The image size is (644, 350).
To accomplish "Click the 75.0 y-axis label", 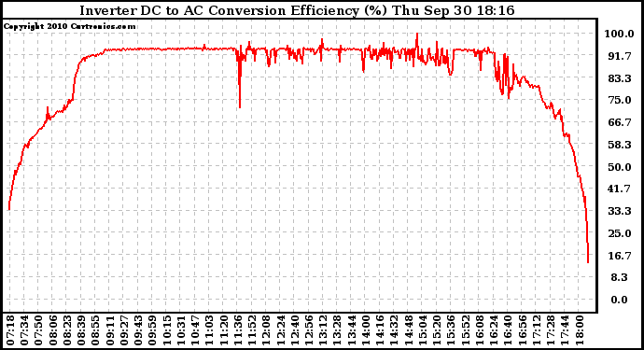I will [x=620, y=100].
